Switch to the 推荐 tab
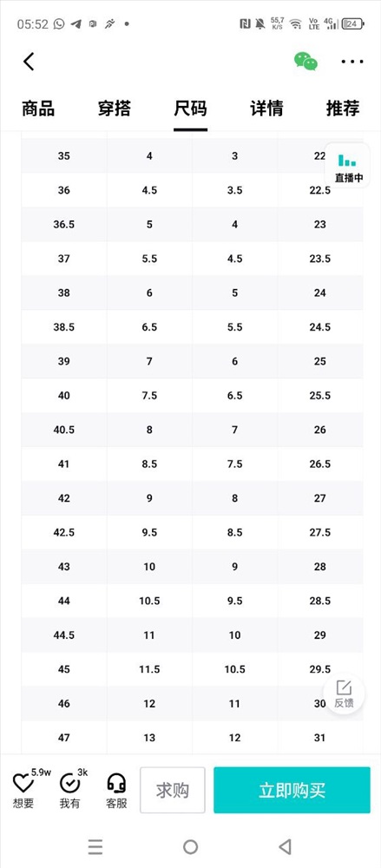Image resolution: width=381 pixels, height=868 pixels. pos(343,108)
